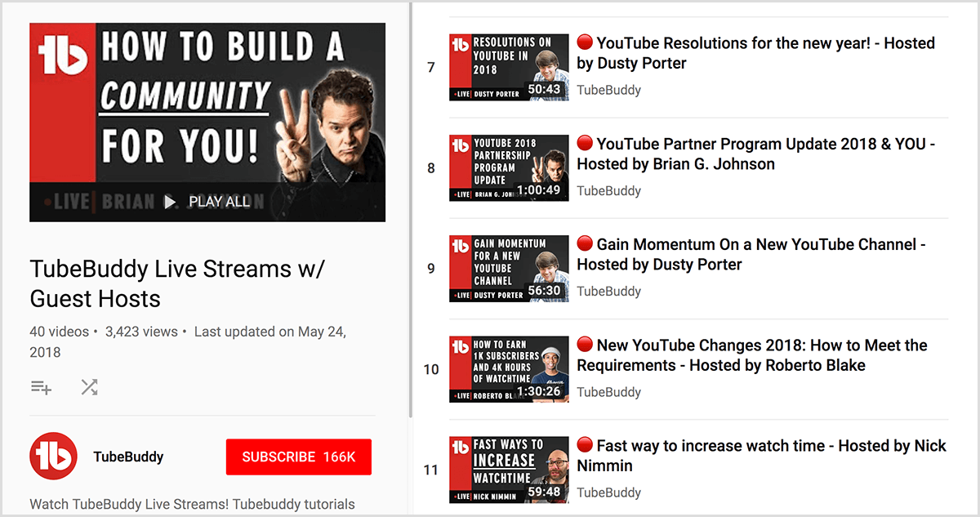Image resolution: width=980 pixels, height=517 pixels.
Task: Click "Last updated on May 24, 2018" text
Action: [189, 342]
